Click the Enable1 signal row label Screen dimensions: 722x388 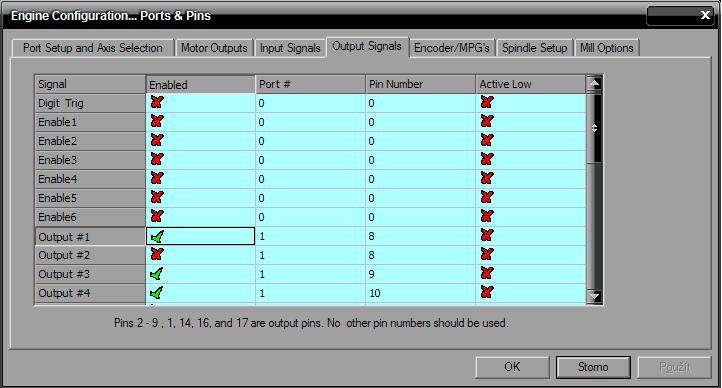[x=90, y=122]
